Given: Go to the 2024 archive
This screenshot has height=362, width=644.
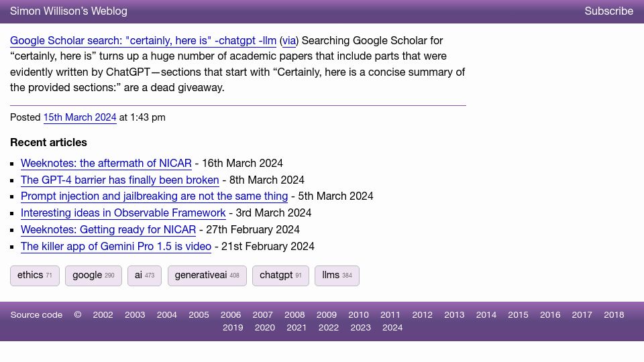Looking at the screenshot, I should click(392, 328).
